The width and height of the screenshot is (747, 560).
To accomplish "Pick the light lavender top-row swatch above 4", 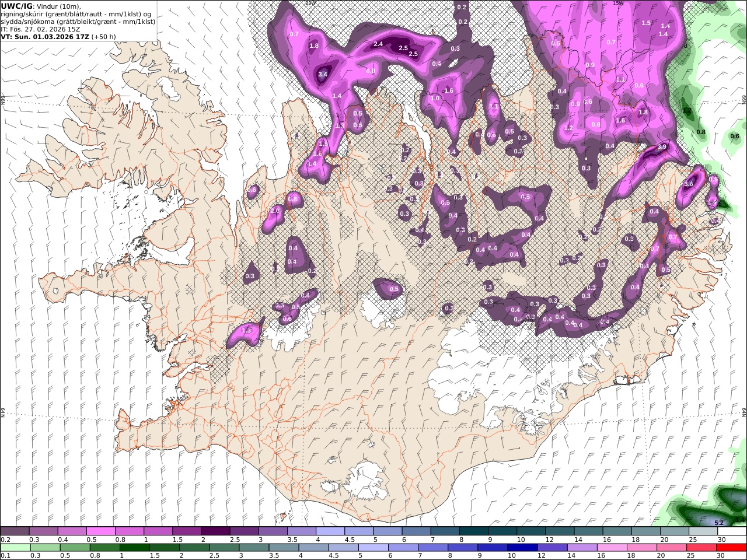I will pos(330,531).
